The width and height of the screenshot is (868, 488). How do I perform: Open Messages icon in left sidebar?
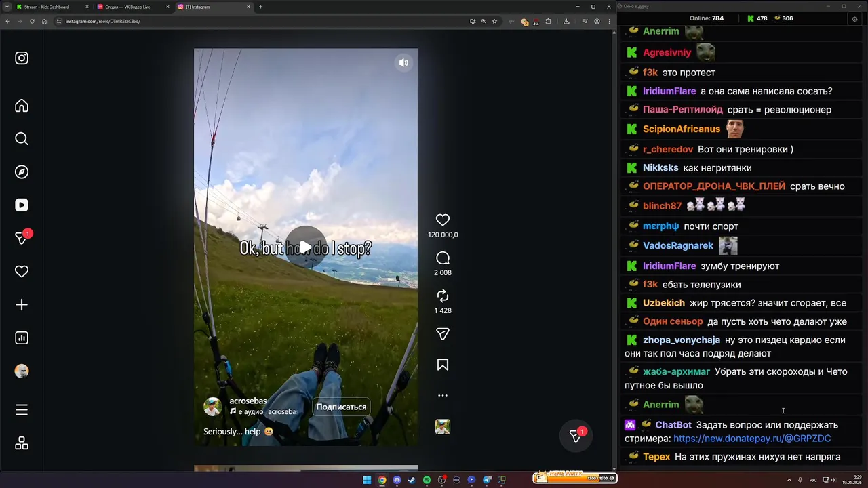tap(22, 238)
